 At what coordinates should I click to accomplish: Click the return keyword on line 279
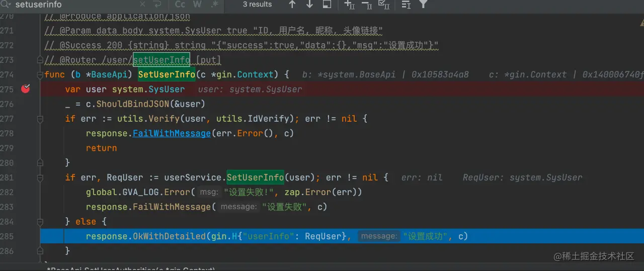pos(101,148)
